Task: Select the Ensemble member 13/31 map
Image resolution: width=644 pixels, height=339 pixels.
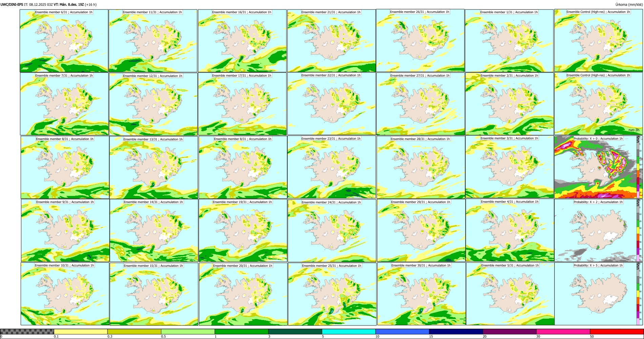Action: pos(154,167)
